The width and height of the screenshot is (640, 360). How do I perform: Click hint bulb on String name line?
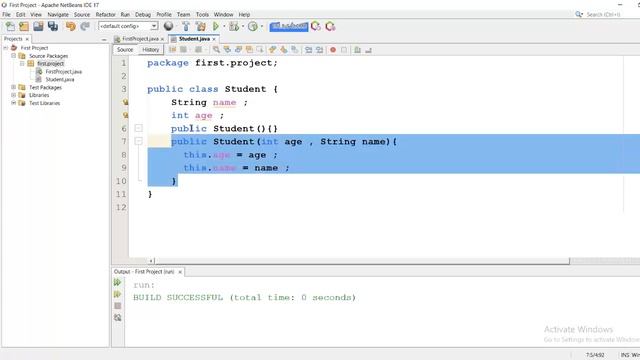125,102
